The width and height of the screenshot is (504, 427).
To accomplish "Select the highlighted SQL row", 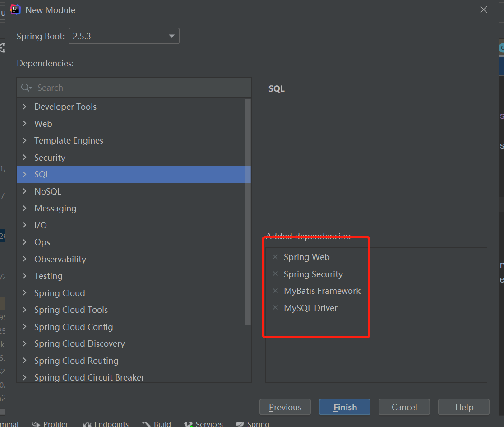I will [x=131, y=174].
